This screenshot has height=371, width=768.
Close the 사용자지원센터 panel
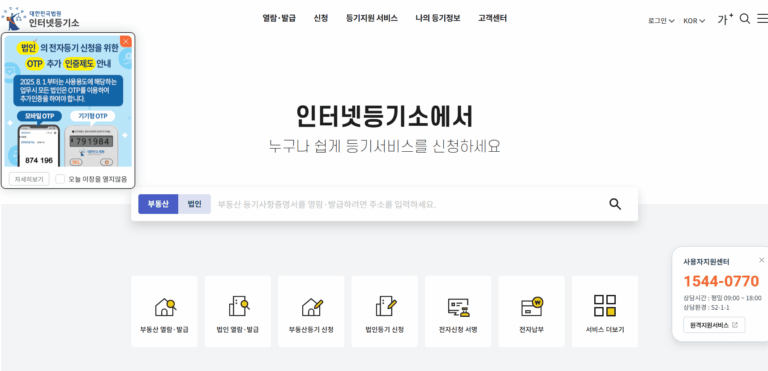tap(761, 260)
